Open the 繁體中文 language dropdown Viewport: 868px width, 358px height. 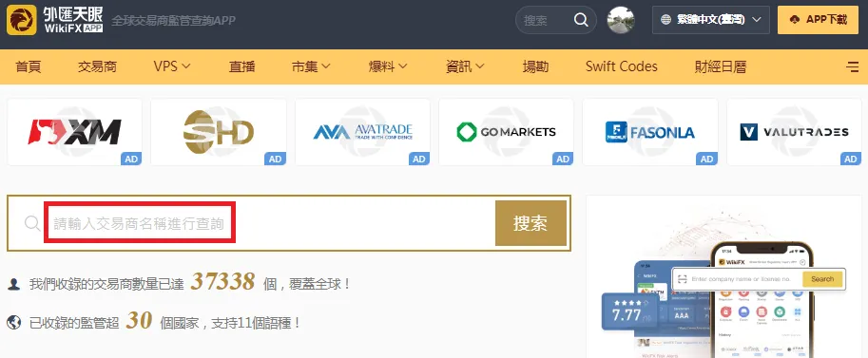711,20
